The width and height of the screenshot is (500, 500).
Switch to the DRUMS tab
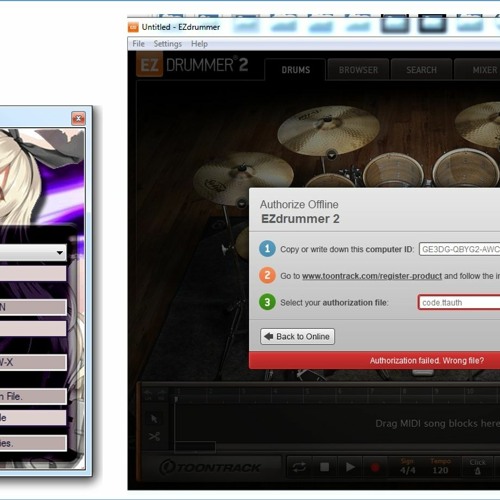tap(295, 70)
